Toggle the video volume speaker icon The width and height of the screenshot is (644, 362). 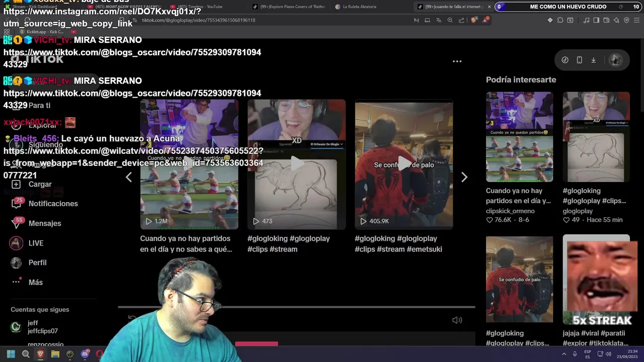click(457, 320)
